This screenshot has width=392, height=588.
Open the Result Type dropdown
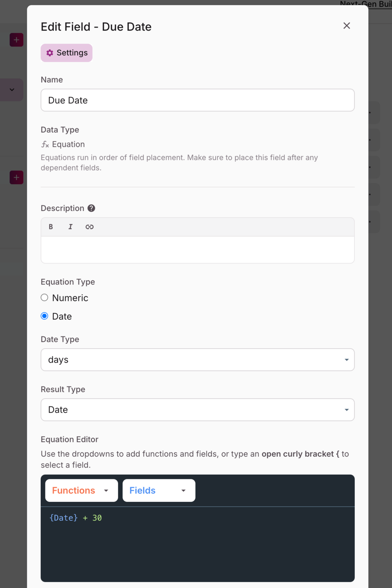[x=198, y=410]
